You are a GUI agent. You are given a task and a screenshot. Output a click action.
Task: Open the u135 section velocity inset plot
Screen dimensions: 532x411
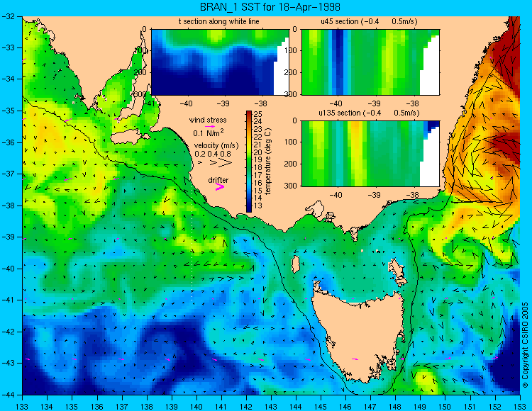point(370,154)
